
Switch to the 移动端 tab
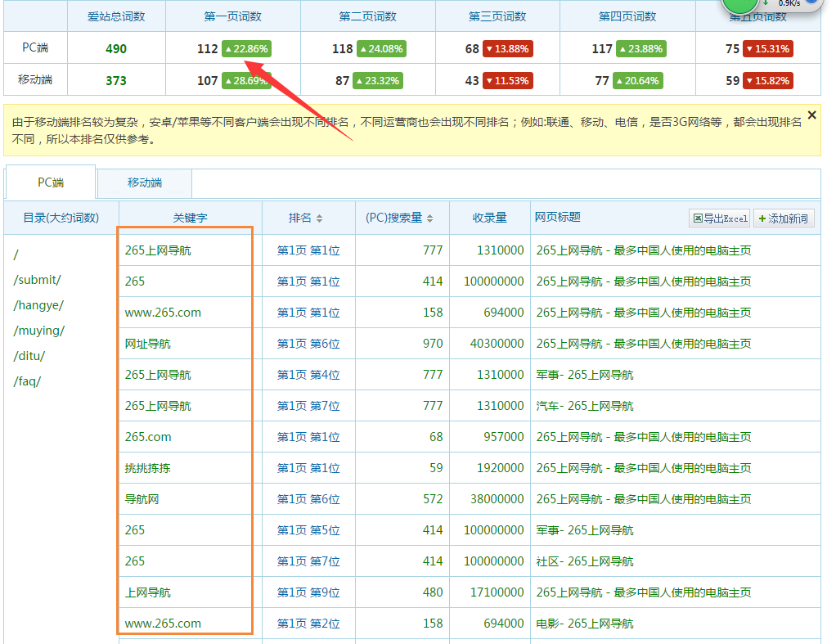coord(145,182)
